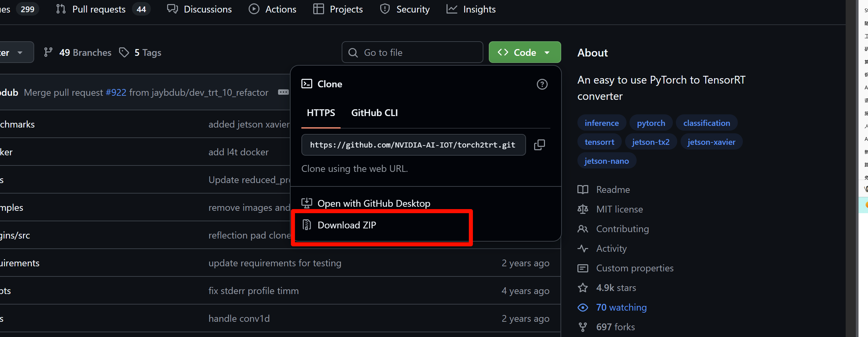This screenshot has height=337, width=868.
Task: Open the Actions tab
Action: pyautogui.click(x=273, y=9)
